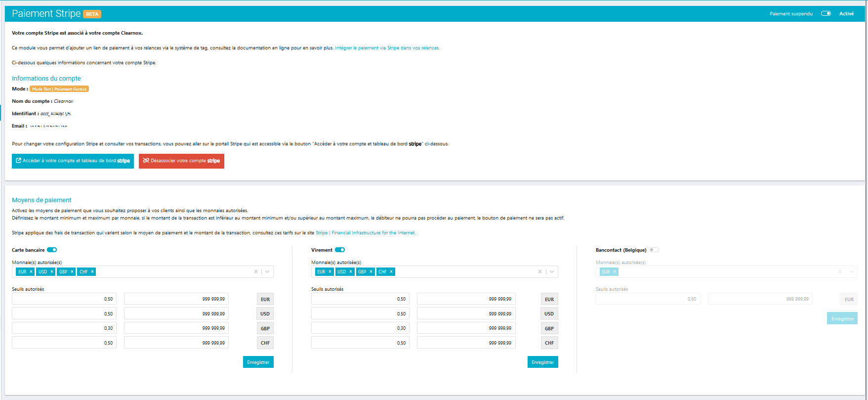Click the BETA badge beside Paiement Stripe
868x400 pixels.
(92, 14)
